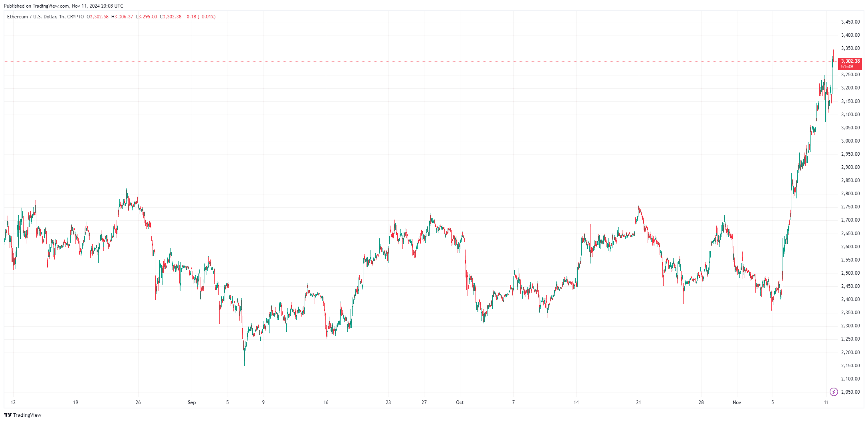868x422 pixels.
Task: Click the 28 date label on time axis
Action: click(701, 402)
